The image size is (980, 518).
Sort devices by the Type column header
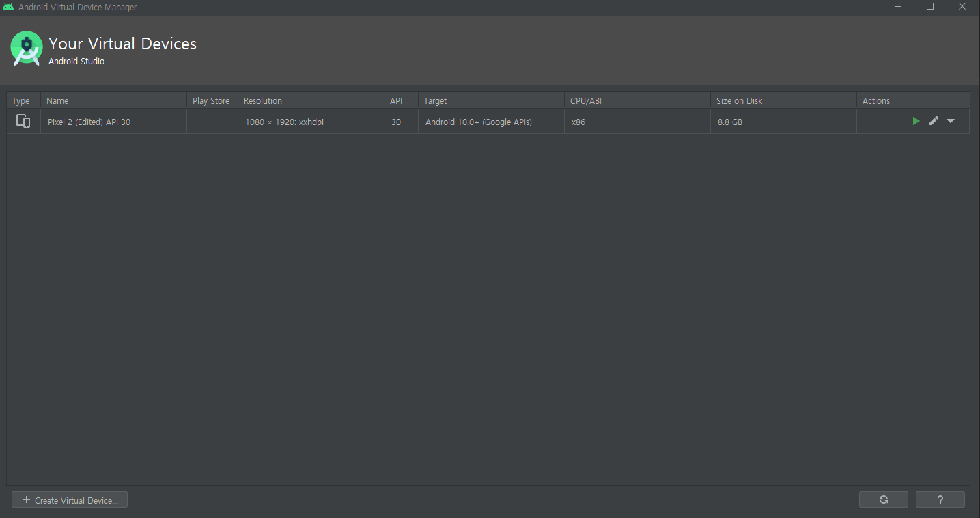coord(21,100)
